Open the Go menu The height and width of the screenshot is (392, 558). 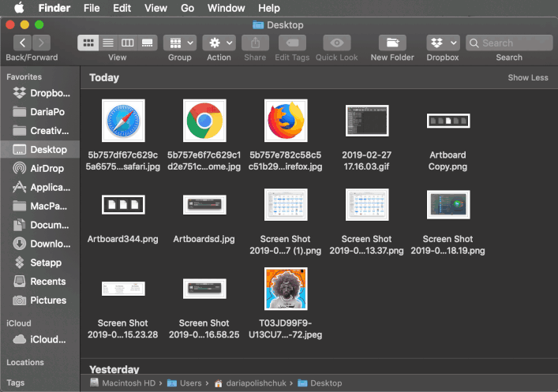point(187,8)
